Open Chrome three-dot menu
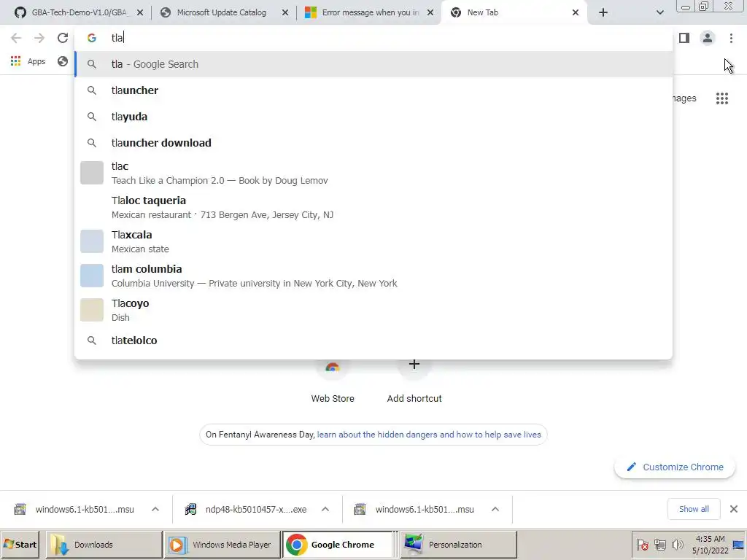 pyautogui.click(x=731, y=38)
